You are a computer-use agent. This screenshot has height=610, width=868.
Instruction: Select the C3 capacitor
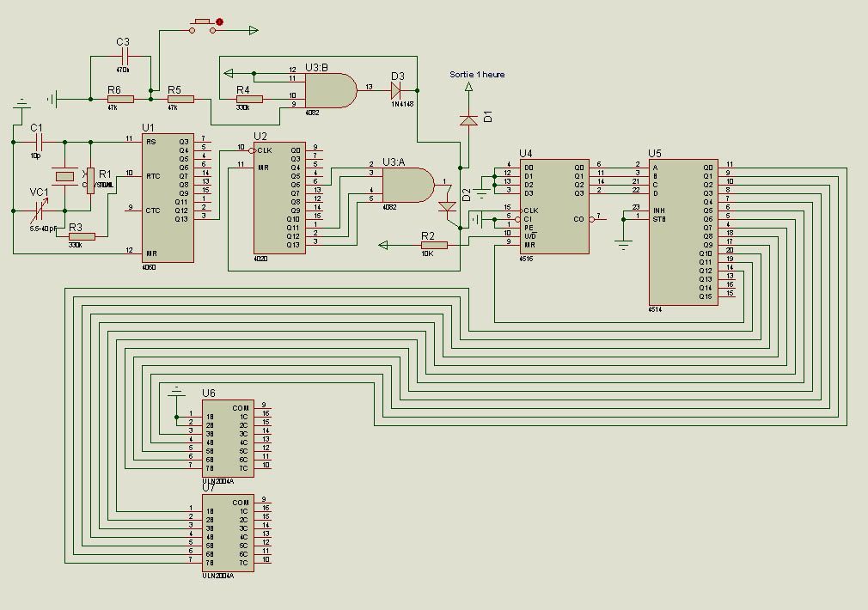[125, 56]
